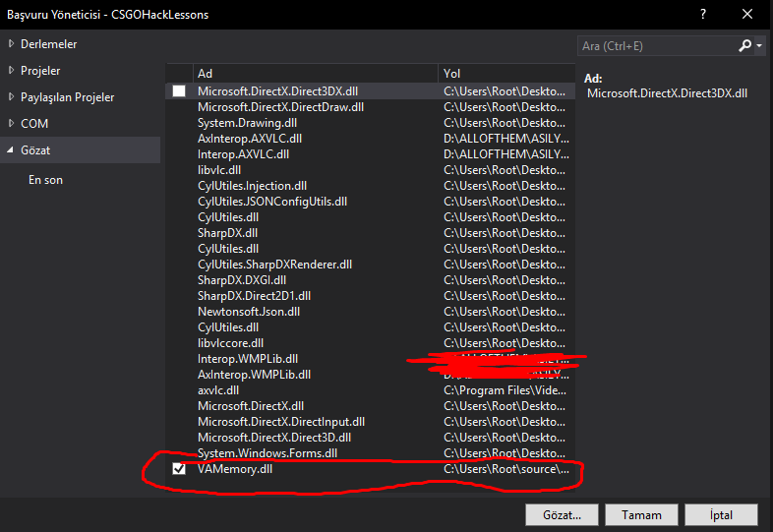Image resolution: width=773 pixels, height=532 pixels.
Task: Click the Gözat... browse button
Action: pyautogui.click(x=562, y=514)
